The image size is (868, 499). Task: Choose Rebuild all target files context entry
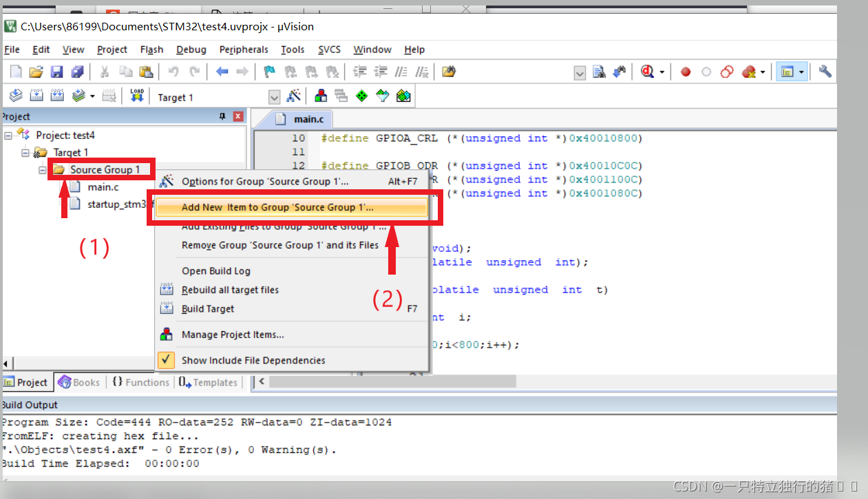[292, 290]
